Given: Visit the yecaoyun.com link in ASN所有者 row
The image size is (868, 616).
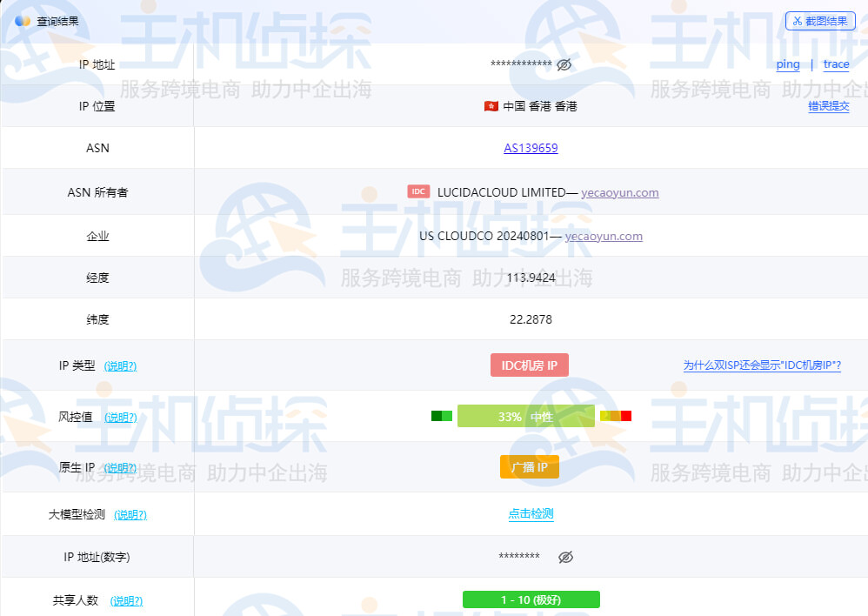Looking at the screenshot, I should [x=620, y=192].
